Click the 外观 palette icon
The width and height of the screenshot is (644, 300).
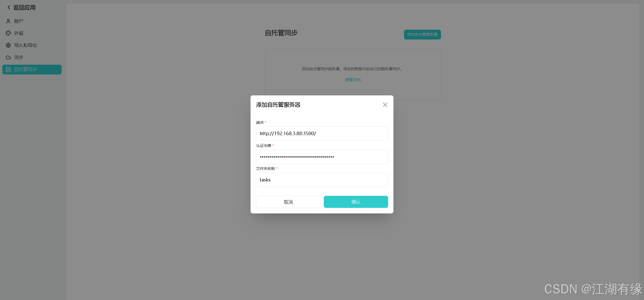tap(8, 33)
